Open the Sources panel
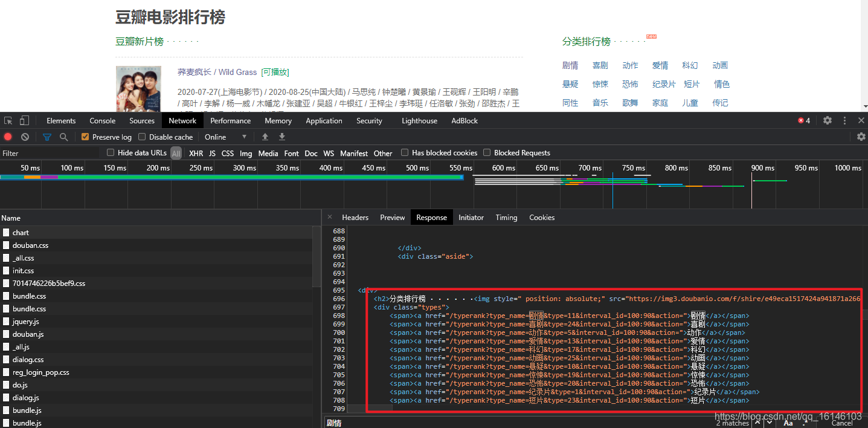Viewport: 868px width, 428px height. click(x=142, y=120)
